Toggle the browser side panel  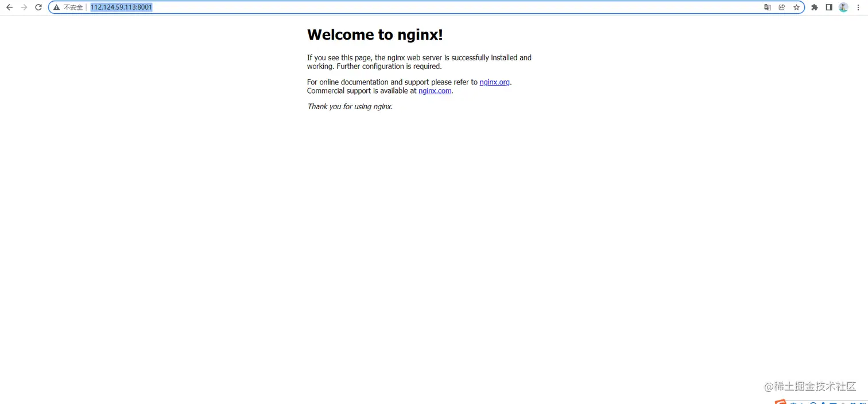829,7
